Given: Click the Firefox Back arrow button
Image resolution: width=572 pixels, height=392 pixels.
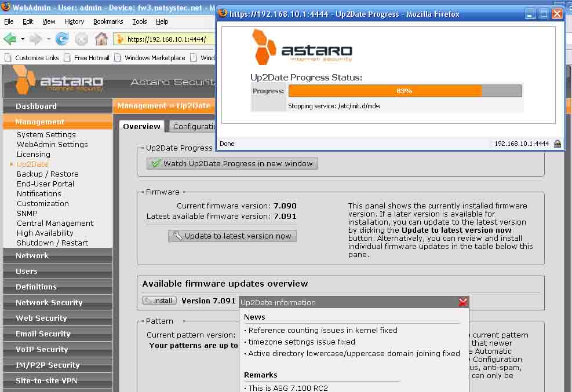Looking at the screenshot, I should click(x=10, y=39).
